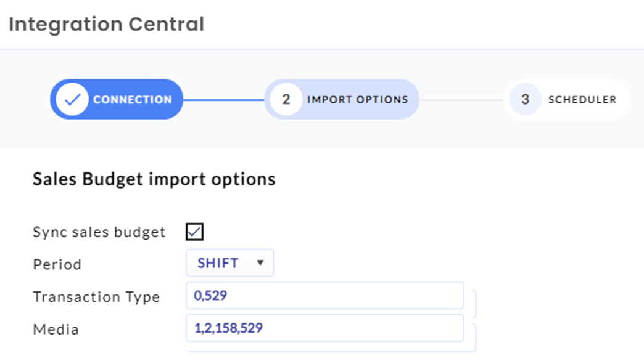Click the Transaction Type label
644x361 pixels.
[x=96, y=296]
